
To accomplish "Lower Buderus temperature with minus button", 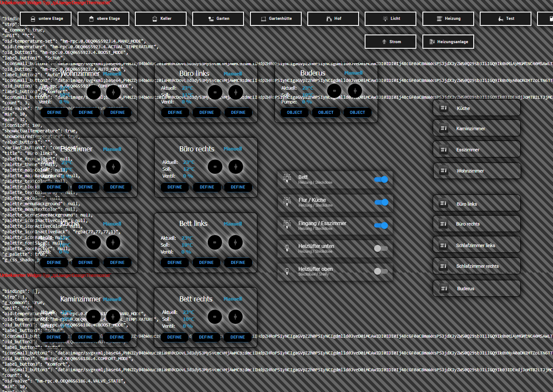I will (x=334, y=91).
